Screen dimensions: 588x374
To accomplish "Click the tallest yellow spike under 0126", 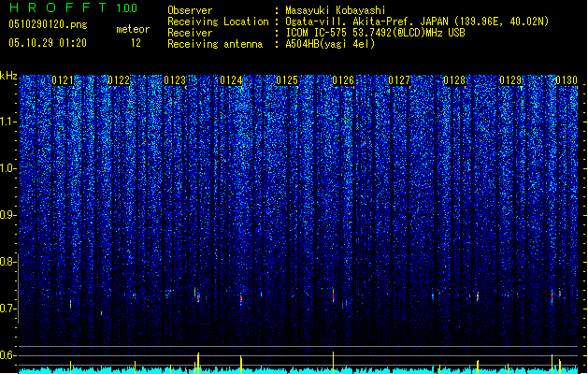I will [x=333, y=363].
